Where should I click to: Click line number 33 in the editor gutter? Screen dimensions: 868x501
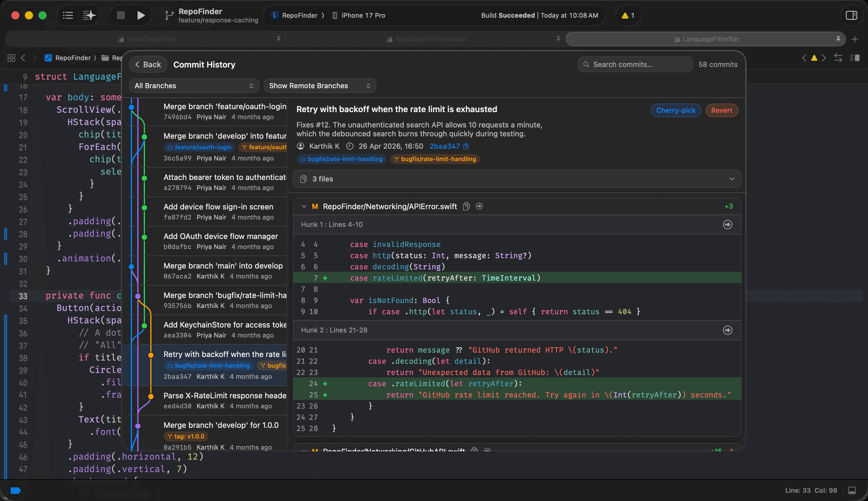point(23,296)
